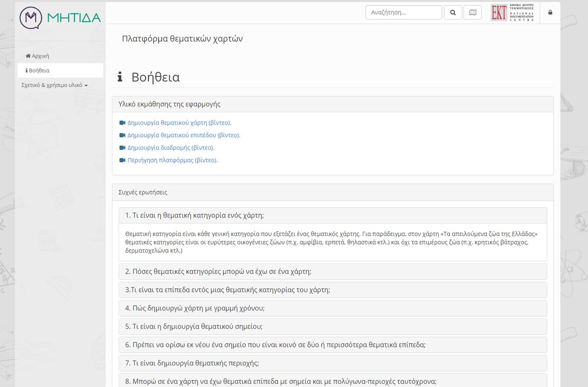
Task: Expand question 7 about θεματικής περιοχής
Action: point(192,363)
